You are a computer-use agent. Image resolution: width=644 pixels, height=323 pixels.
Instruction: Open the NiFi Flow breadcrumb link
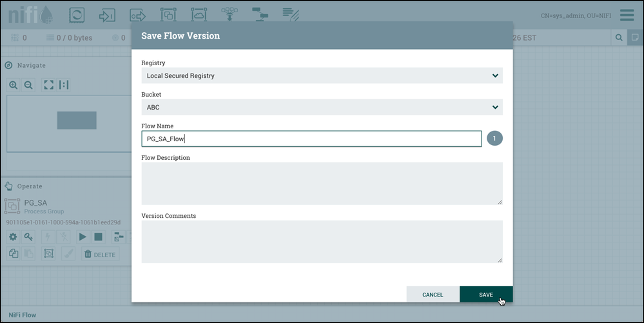pyautogui.click(x=22, y=315)
